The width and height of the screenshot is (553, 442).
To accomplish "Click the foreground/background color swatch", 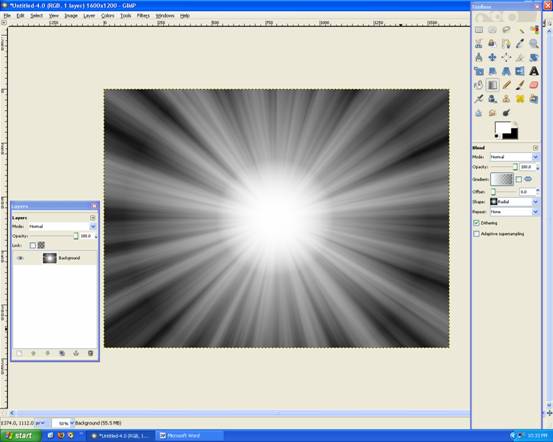I will (506, 130).
